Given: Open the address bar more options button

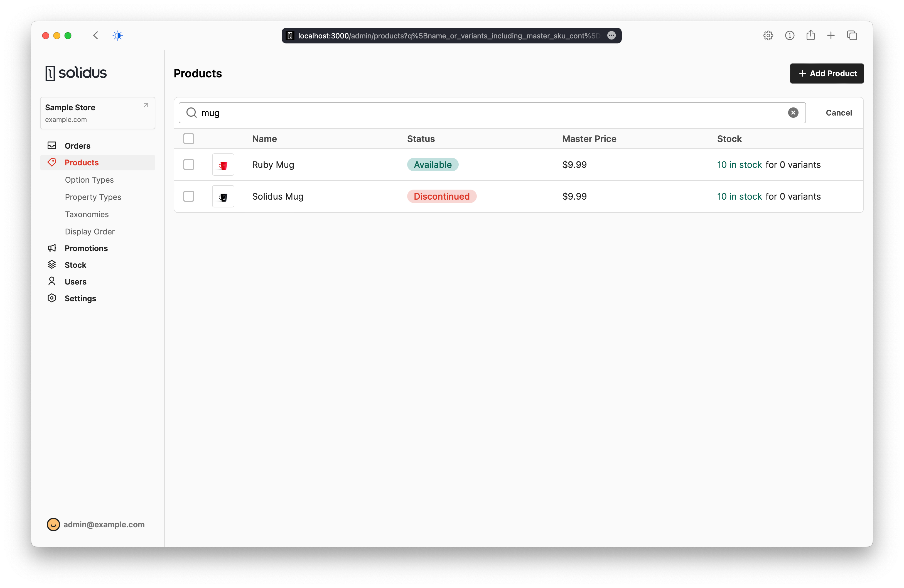Looking at the screenshot, I should point(611,36).
